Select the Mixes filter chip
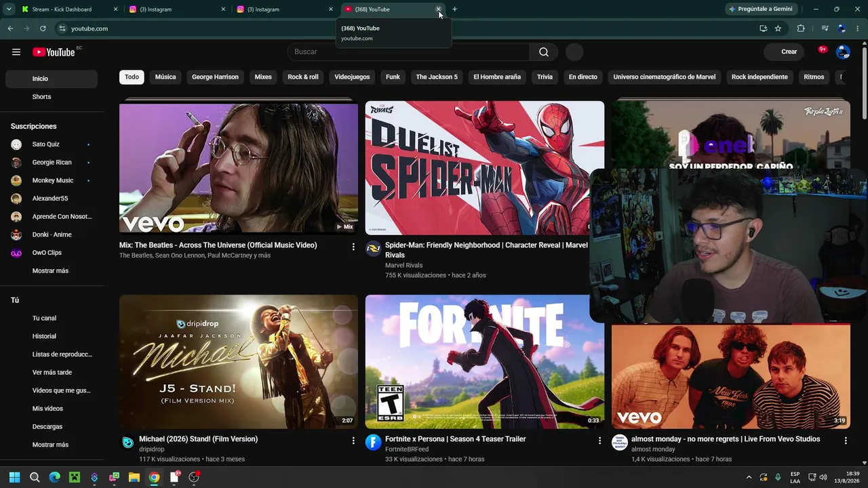868x488 pixels. [263, 77]
